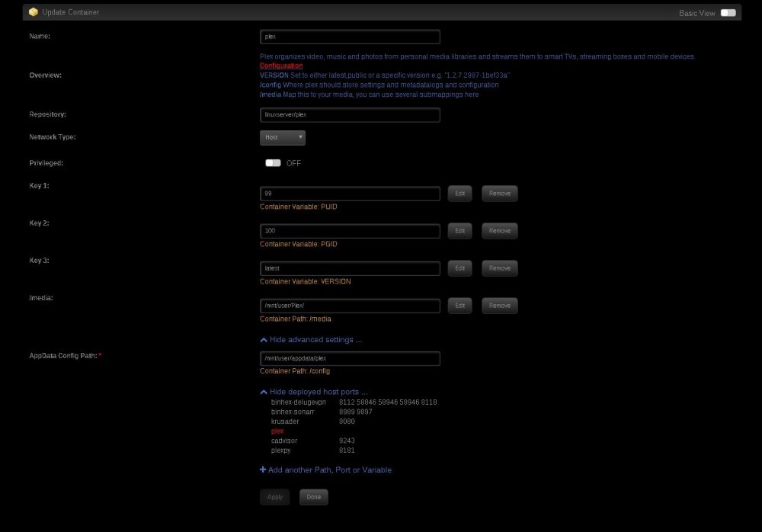Remove the Key 2 PGID variable
The image size is (762, 532).
point(500,231)
